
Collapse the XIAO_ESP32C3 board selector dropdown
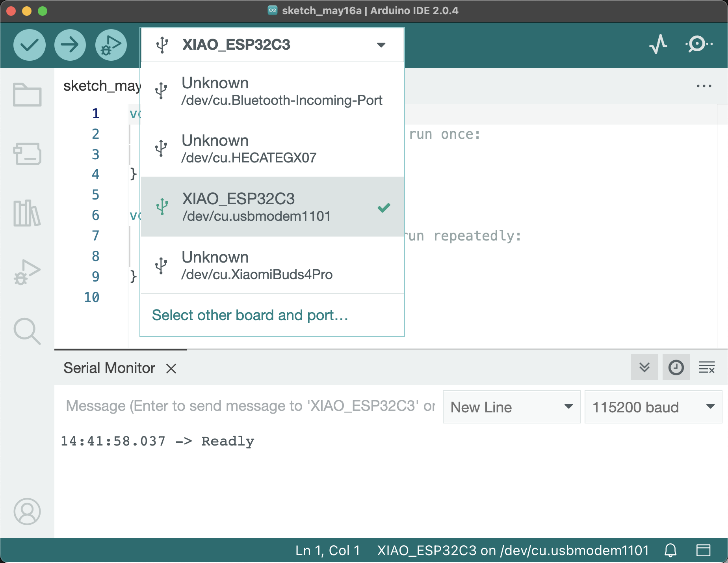point(272,45)
